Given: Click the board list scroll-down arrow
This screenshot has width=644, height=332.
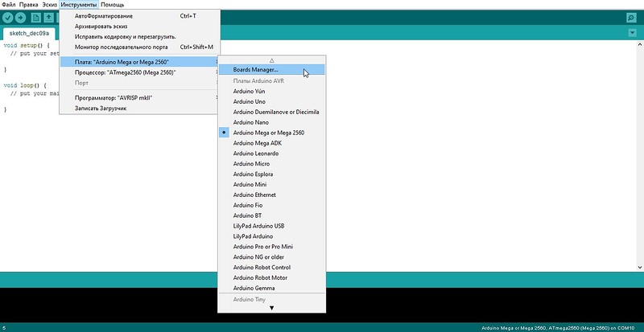Looking at the screenshot, I should coord(271,308).
